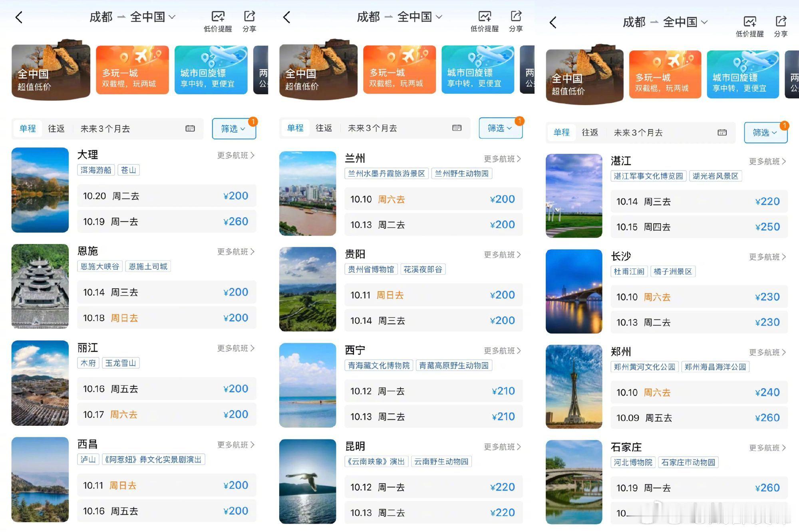This screenshot has height=532, width=799.
Task: Tap back arrow in the 大理 panel
Action: coord(19,17)
